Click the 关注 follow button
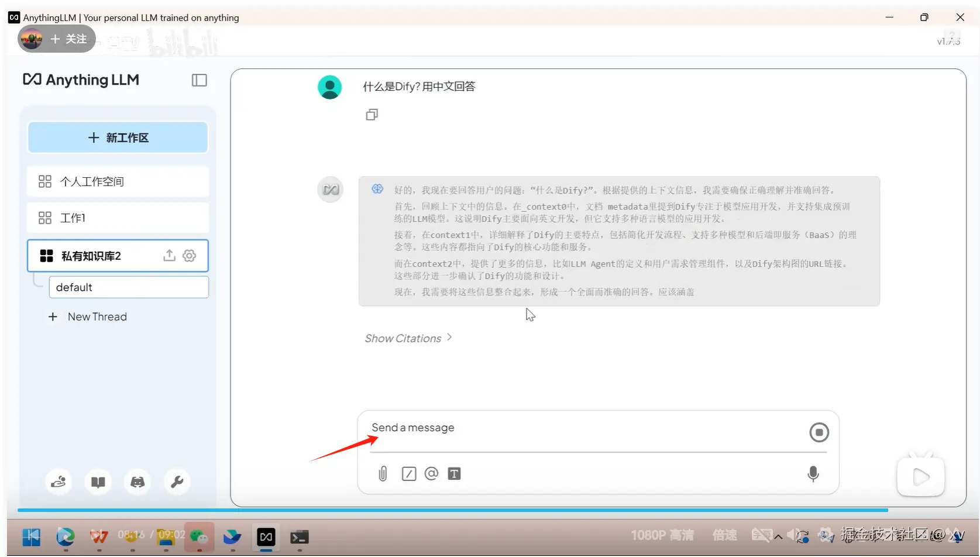Image resolution: width=980 pixels, height=557 pixels. (69, 39)
